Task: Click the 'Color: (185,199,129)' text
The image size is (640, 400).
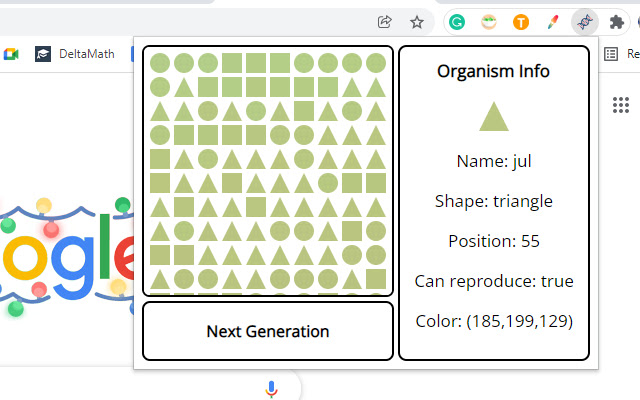Action: (494, 321)
